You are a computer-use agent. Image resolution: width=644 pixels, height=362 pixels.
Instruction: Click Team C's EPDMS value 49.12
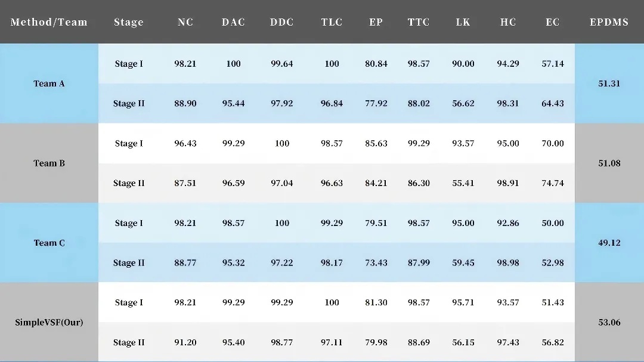tap(609, 243)
